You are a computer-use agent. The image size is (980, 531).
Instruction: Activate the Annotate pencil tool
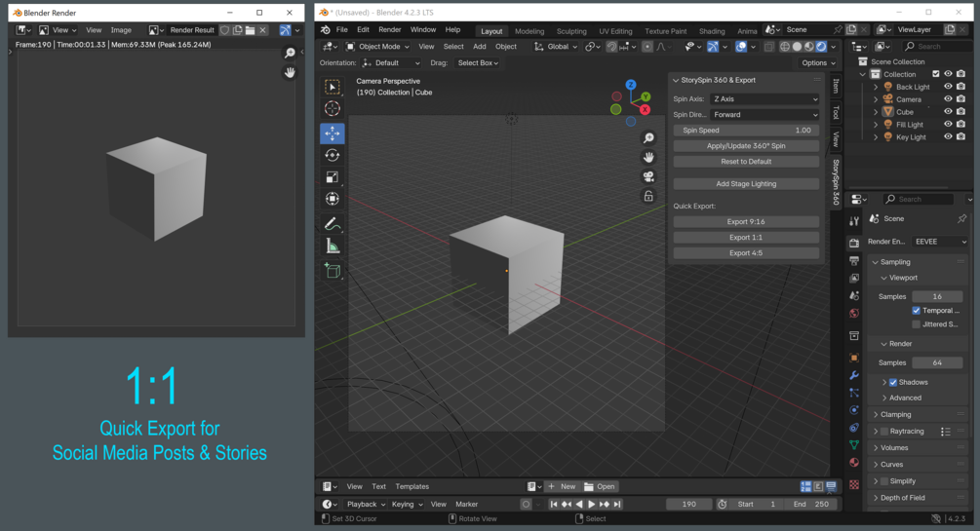click(x=333, y=224)
